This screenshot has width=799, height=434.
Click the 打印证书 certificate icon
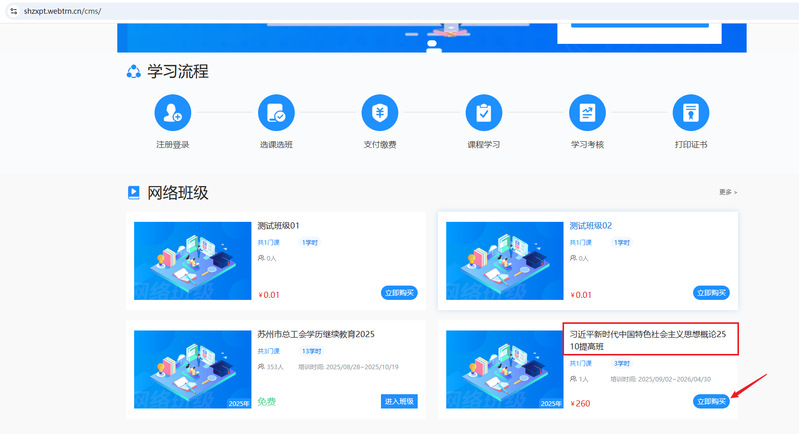click(x=690, y=114)
